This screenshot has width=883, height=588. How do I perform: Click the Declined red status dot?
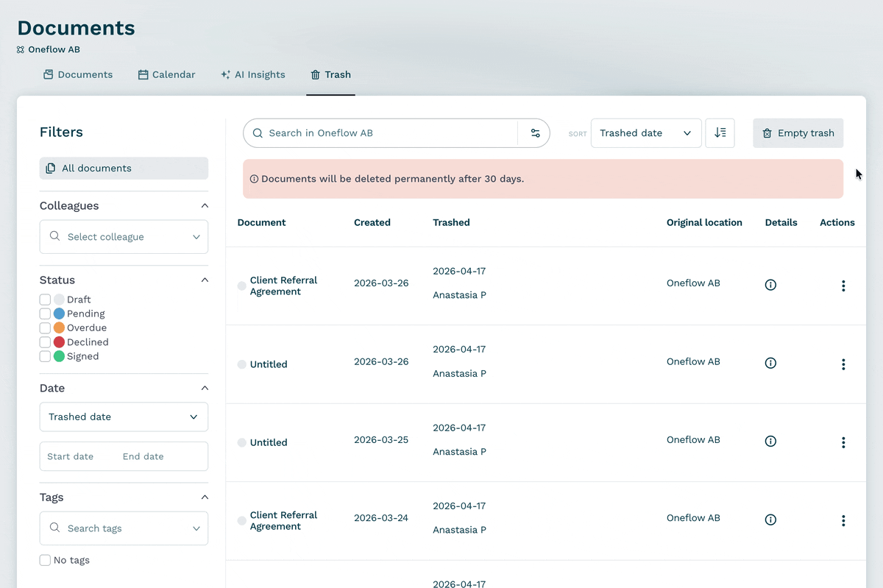[x=59, y=342]
